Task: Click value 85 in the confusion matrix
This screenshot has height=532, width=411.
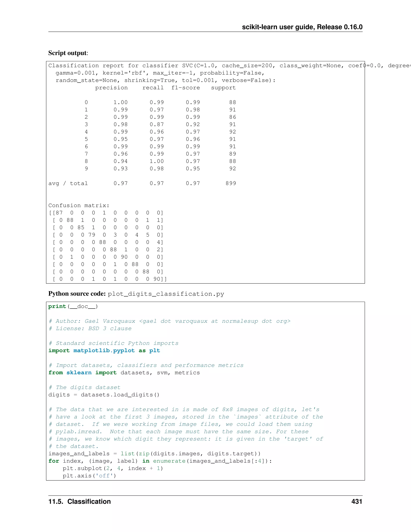Action: pos(81,227)
